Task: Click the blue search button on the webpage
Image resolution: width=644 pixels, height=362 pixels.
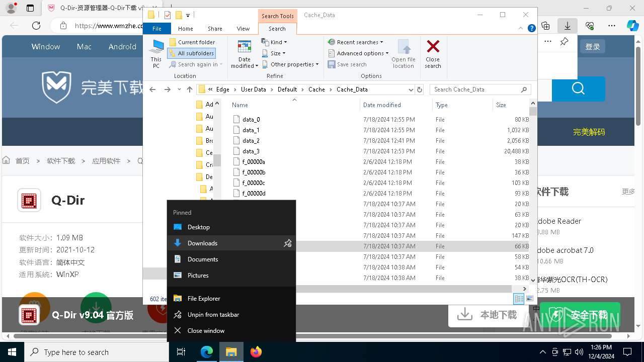Action: [x=578, y=89]
